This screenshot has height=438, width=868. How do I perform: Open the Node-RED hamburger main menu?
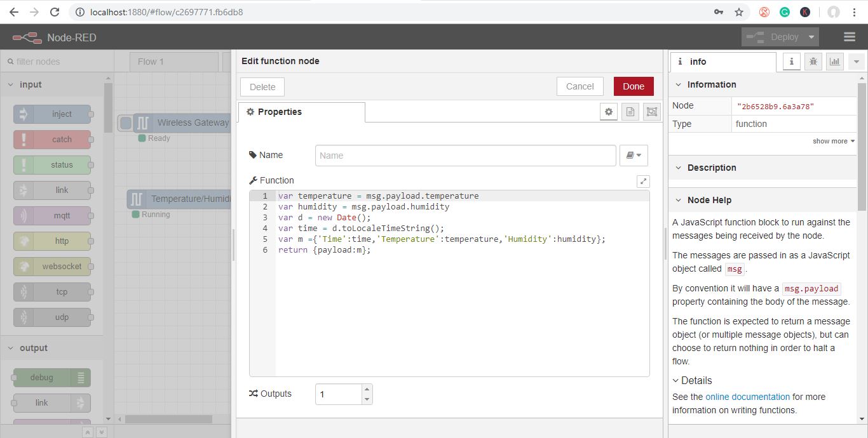click(850, 37)
